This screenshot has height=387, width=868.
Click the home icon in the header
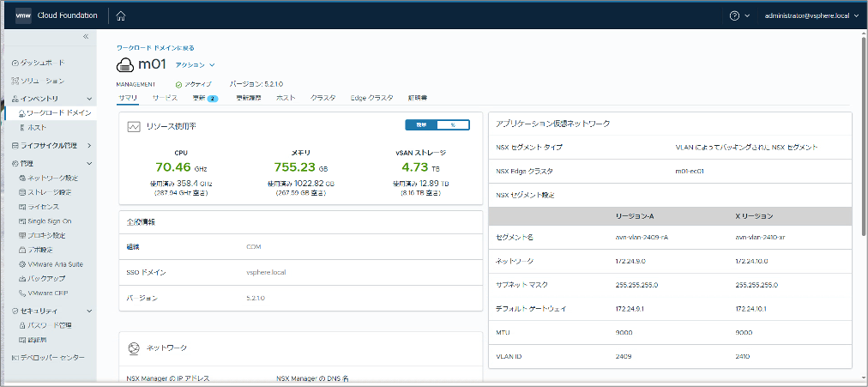121,16
